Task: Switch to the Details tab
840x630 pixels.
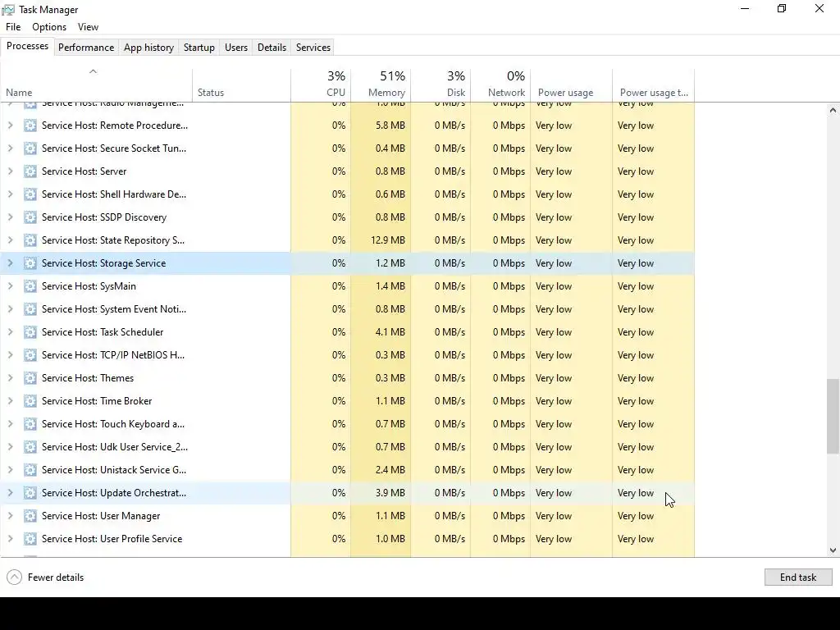Action: click(272, 47)
